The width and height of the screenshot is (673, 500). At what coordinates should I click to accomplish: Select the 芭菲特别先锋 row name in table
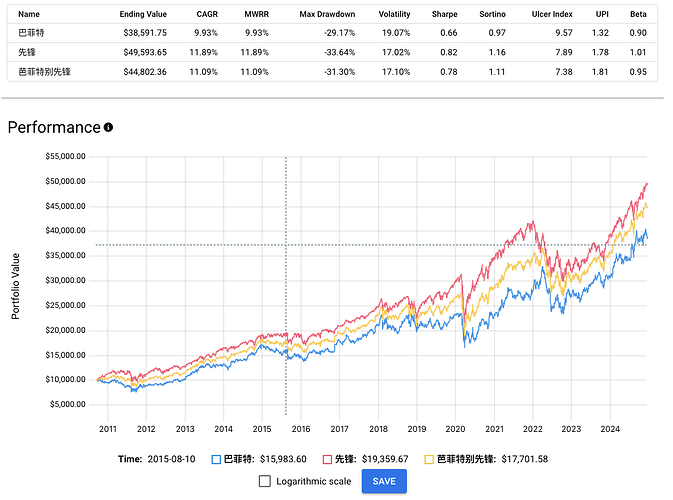[46, 69]
